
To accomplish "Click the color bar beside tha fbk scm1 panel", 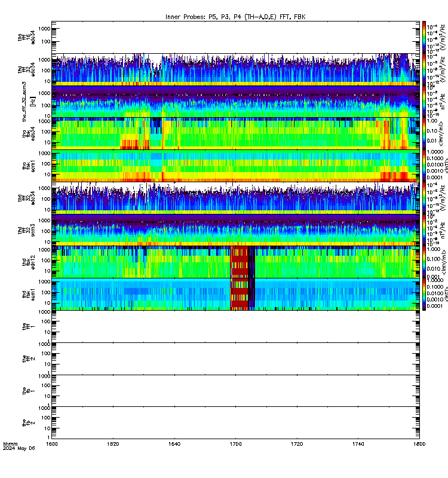I will 424,166.
